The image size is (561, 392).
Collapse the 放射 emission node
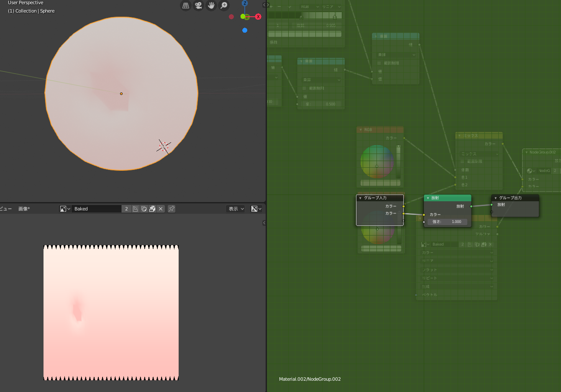point(428,198)
